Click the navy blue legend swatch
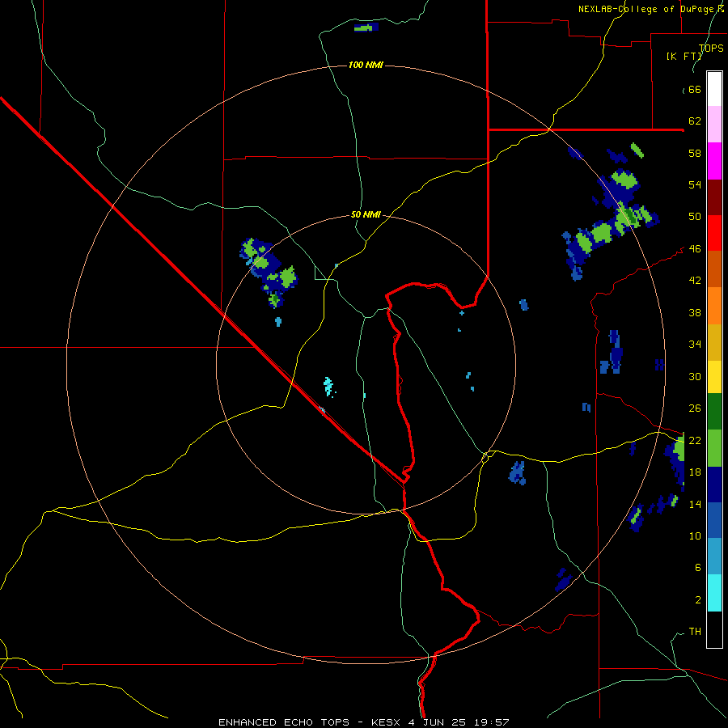Image resolution: width=728 pixels, height=728 pixels. pyautogui.click(x=714, y=485)
